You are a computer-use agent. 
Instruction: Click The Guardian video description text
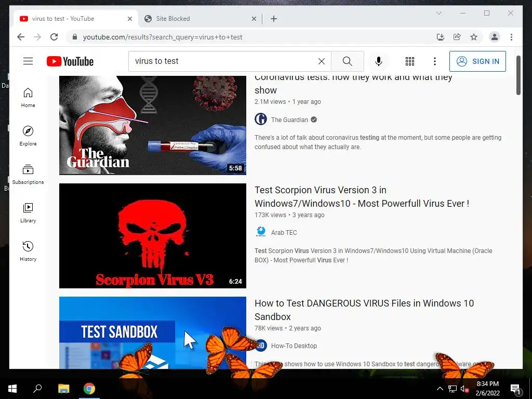click(378, 142)
